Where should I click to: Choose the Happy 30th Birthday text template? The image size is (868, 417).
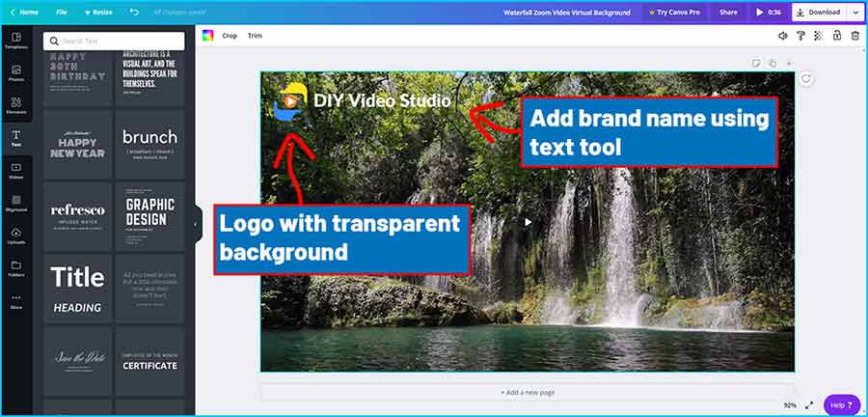click(77, 78)
